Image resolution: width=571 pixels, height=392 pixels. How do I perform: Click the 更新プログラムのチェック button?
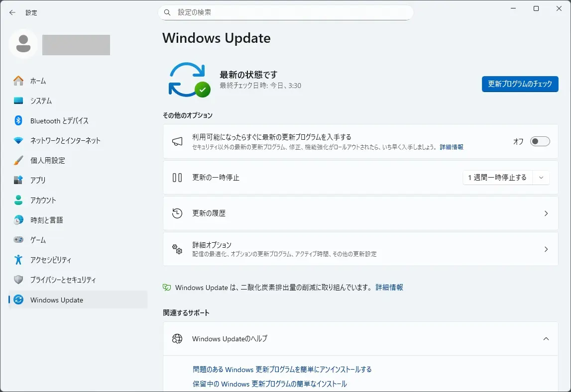tap(520, 84)
